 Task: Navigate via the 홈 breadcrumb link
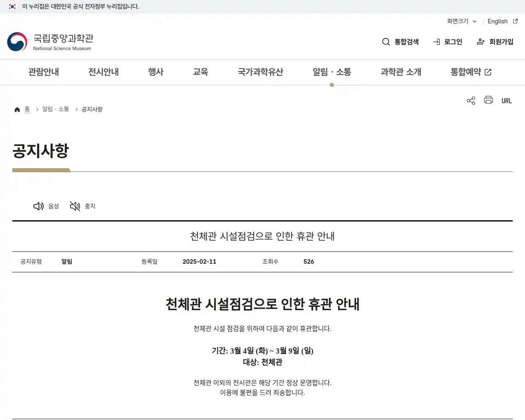tap(27, 109)
